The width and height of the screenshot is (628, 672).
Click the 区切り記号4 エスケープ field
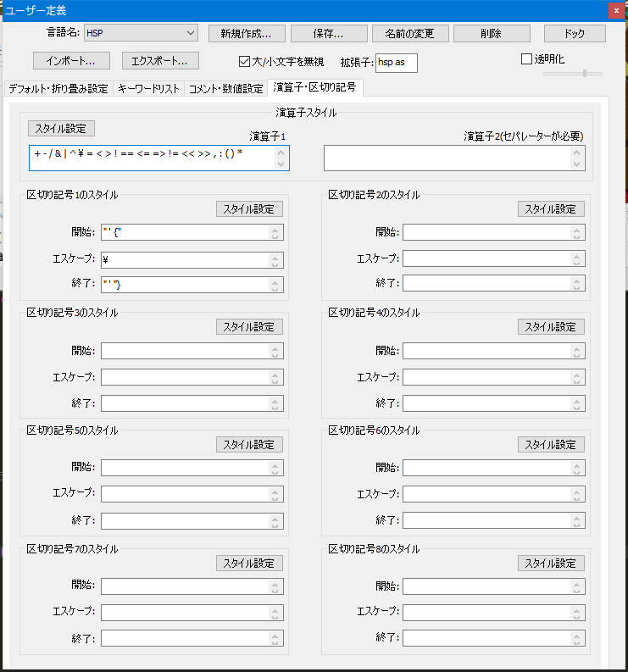point(494,377)
